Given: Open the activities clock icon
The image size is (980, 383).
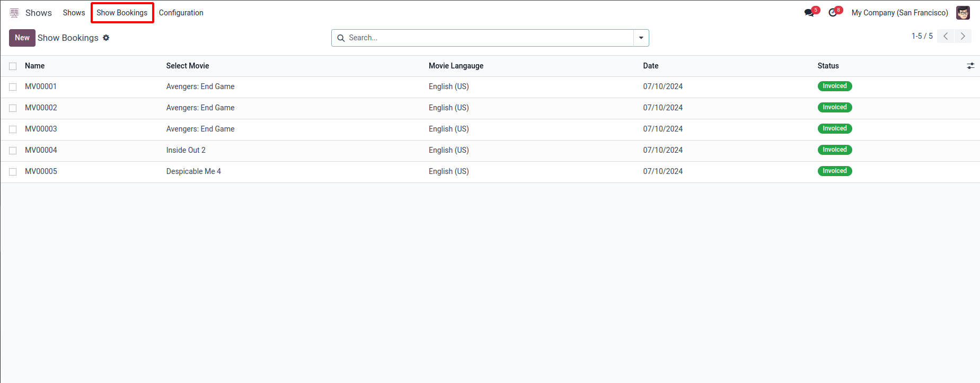Looking at the screenshot, I should click(833, 13).
